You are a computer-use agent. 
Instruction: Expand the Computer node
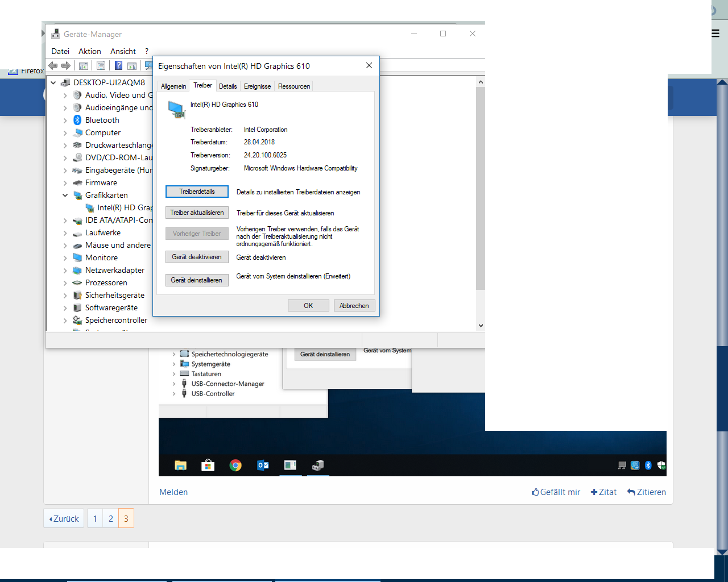point(65,133)
